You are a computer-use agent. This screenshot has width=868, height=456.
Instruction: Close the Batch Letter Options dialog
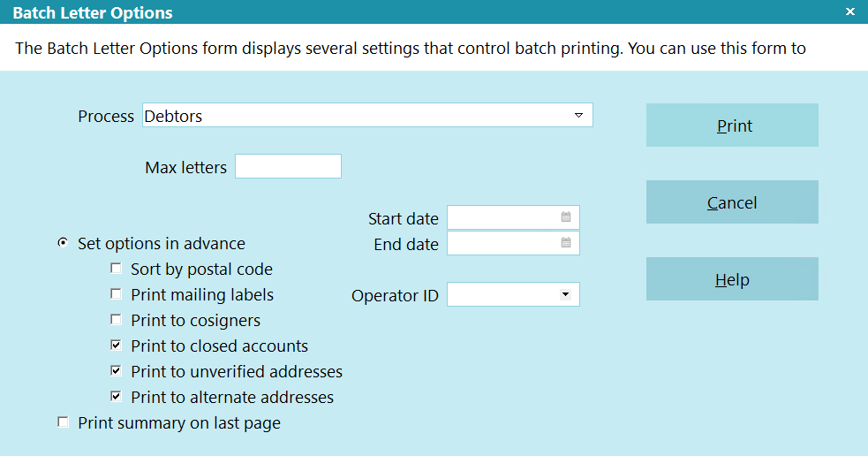[x=849, y=12]
